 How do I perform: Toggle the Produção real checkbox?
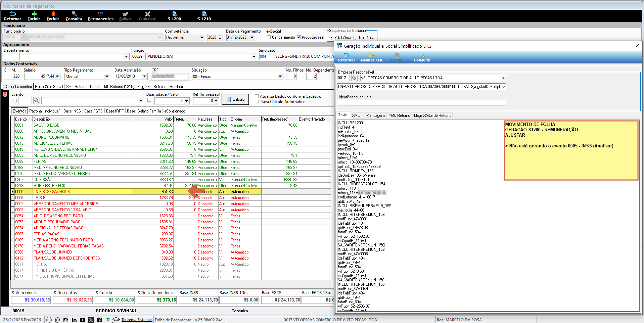pyautogui.click(x=299, y=37)
